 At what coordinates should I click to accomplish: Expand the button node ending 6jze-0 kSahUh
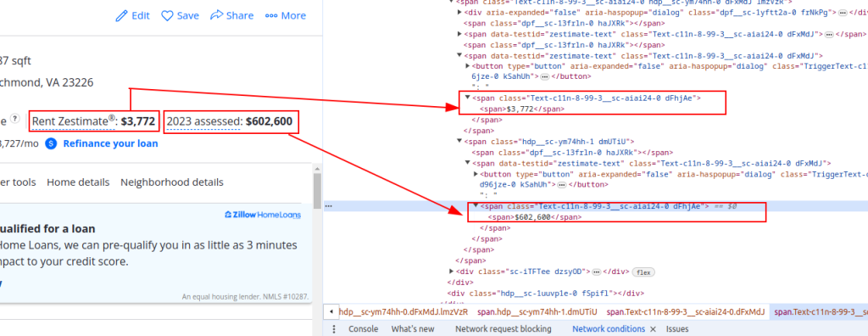pos(467,66)
